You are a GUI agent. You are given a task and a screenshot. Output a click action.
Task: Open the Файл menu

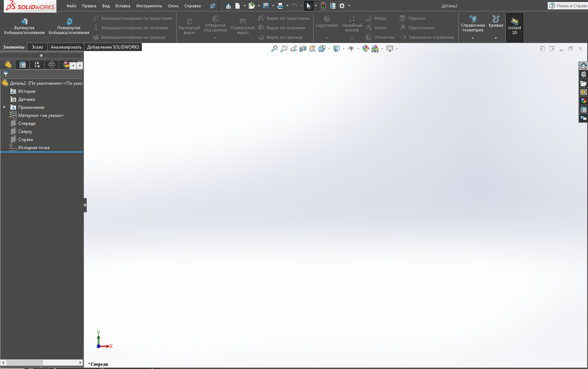71,6
